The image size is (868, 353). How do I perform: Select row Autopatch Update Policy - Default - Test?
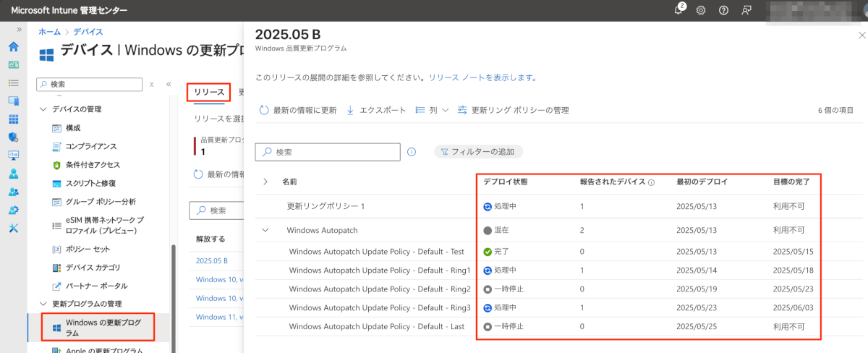[x=376, y=252]
